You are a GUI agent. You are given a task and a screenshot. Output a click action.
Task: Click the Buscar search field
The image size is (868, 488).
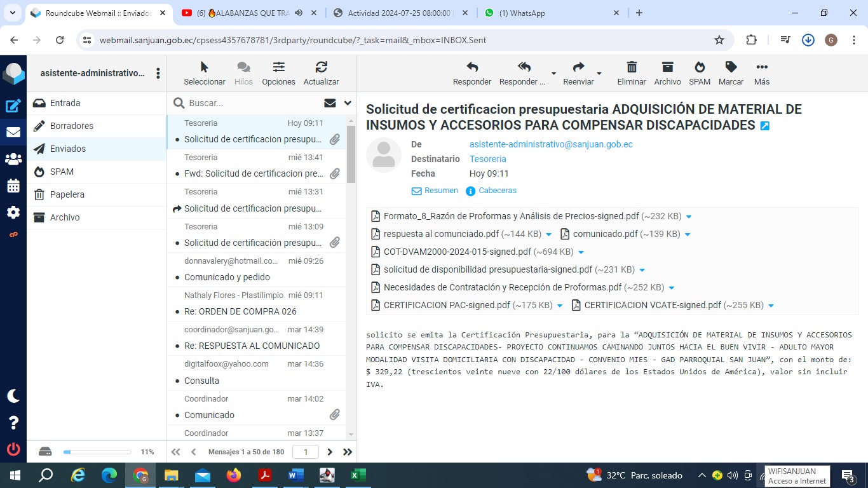(x=251, y=103)
